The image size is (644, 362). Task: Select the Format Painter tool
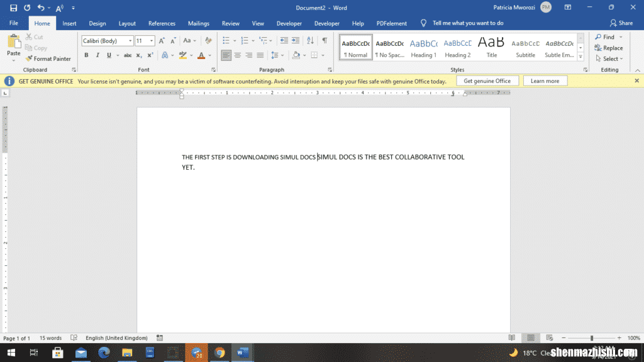(48, 58)
